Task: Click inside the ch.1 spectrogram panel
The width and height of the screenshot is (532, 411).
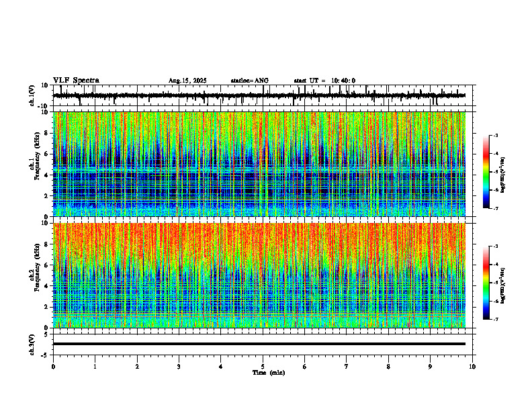Action: coord(259,164)
